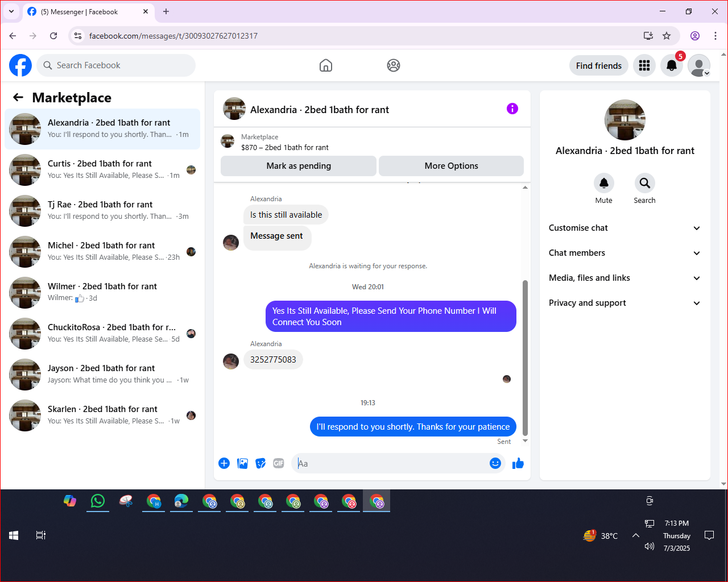Open the Skarlen conversation
Image resolution: width=728 pixels, height=582 pixels.
point(102,415)
